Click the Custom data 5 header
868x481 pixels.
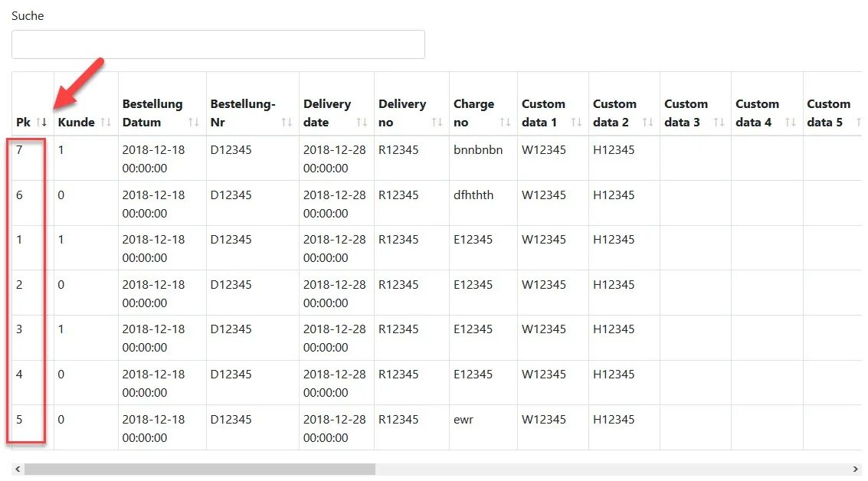[x=828, y=113]
